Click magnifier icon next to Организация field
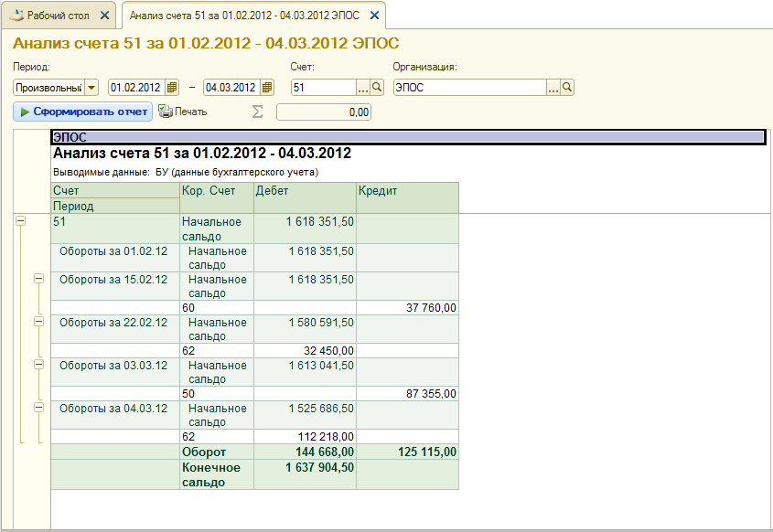The height and width of the screenshot is (532, 773). click(x=567, y=88)
